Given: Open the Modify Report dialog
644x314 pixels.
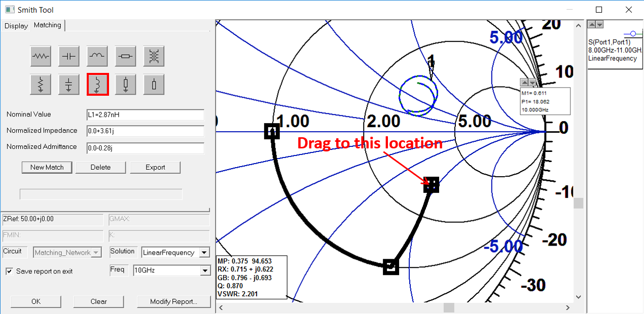Looking at the screenshot, I should click(x=174, y=301).
